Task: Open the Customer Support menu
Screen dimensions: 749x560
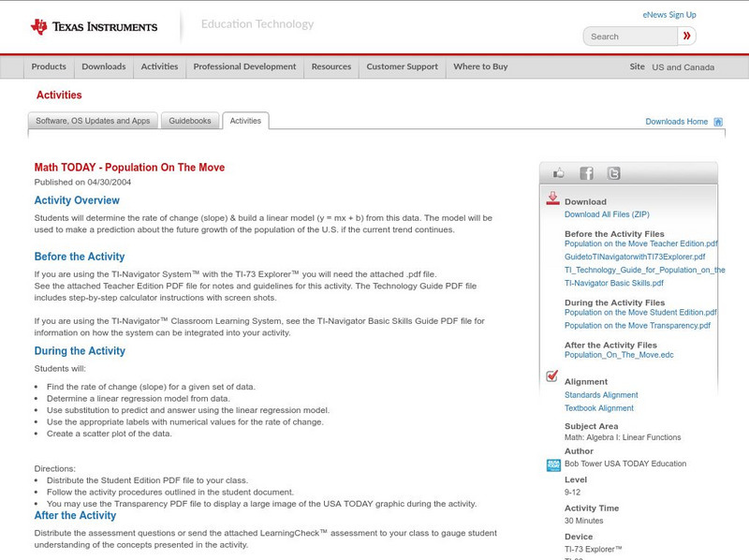Action: [x=403, y=66]
